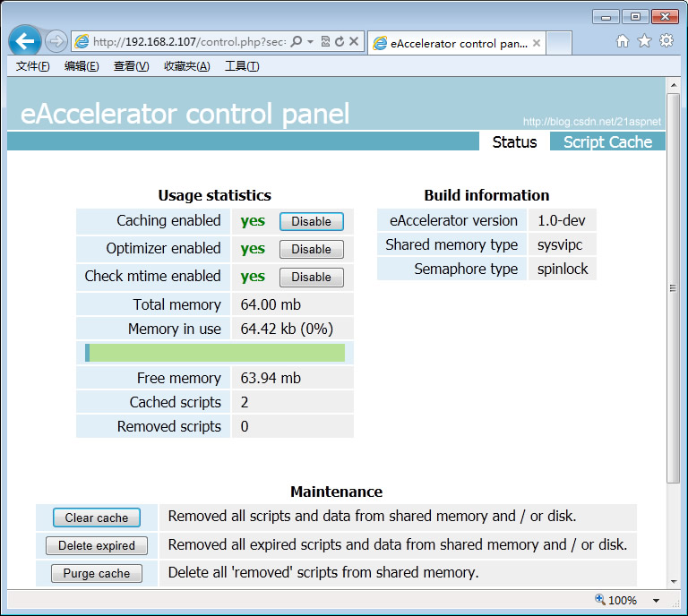This screenshot has height=616, width=688.
Task: Click the eAccelerator control panel heading
Action: [185, 114]
